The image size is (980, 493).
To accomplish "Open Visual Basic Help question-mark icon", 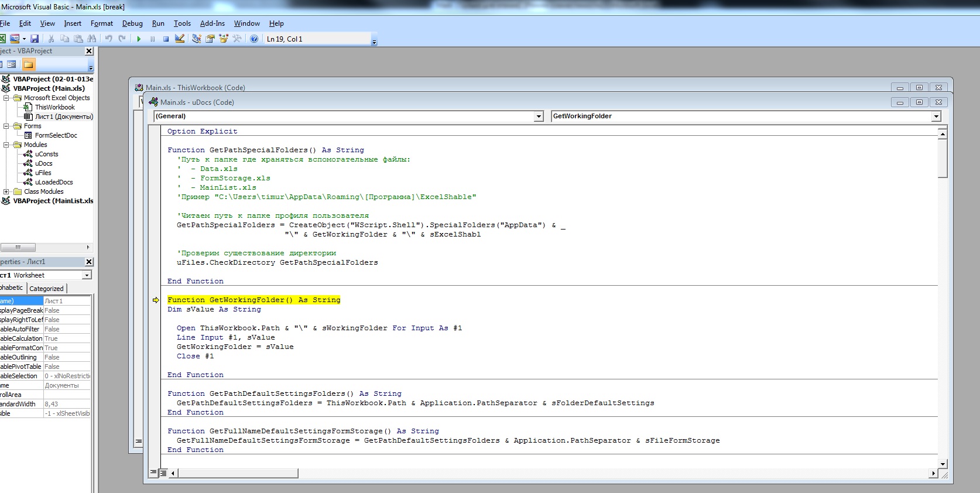I will (254, 39).
